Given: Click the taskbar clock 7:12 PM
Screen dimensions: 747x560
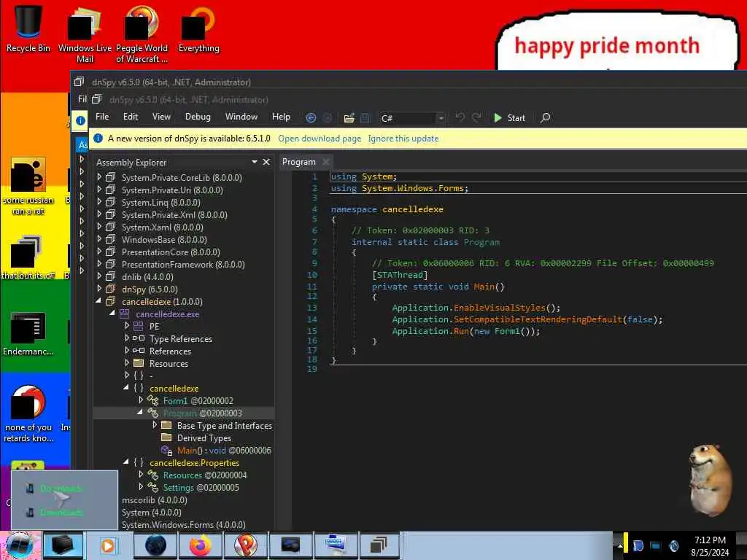Looking at the screenshot, I should tap(710, 540).
